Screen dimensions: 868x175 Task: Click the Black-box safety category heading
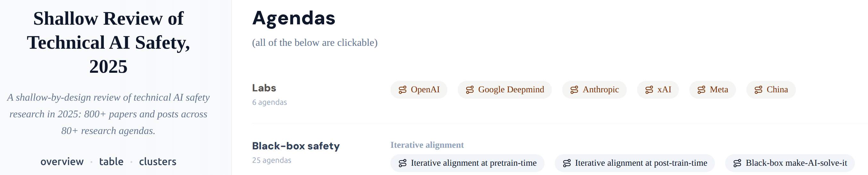point(296,146)
